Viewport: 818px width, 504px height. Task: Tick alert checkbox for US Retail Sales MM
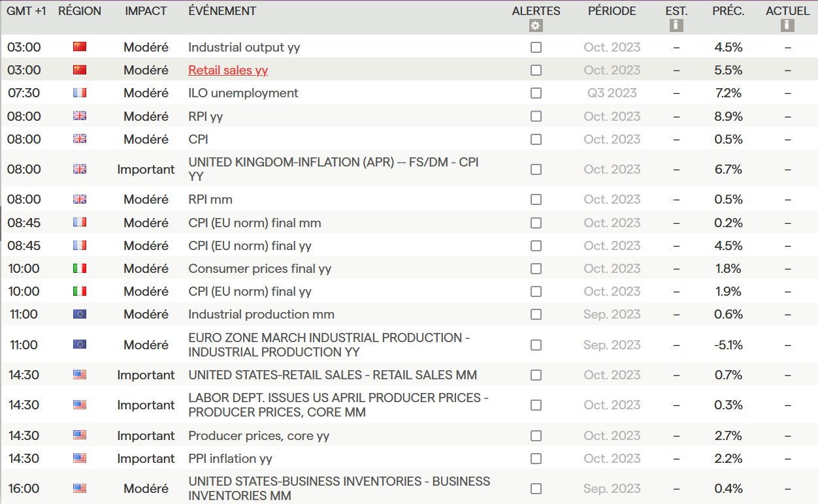tap(536, 375)
